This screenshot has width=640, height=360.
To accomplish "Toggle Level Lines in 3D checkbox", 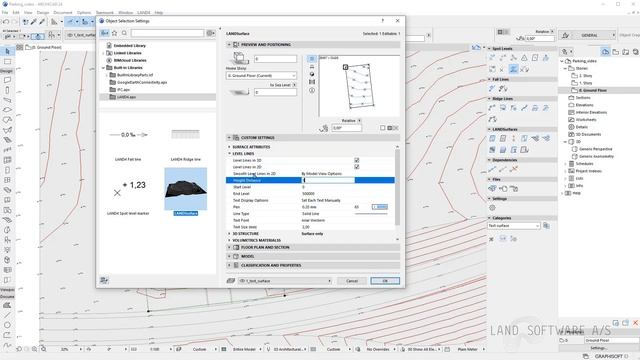I will 357,160.
